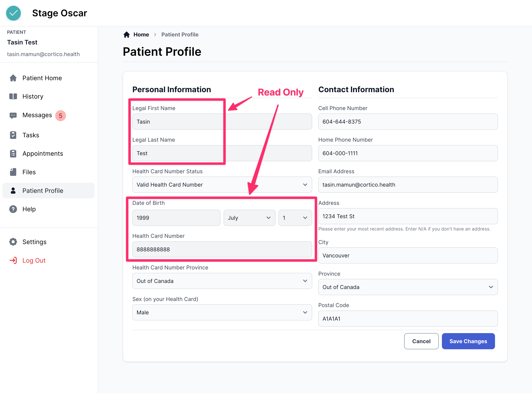Click the Help question mark icon
Screen dimensions: 532x393
(13, 209)
